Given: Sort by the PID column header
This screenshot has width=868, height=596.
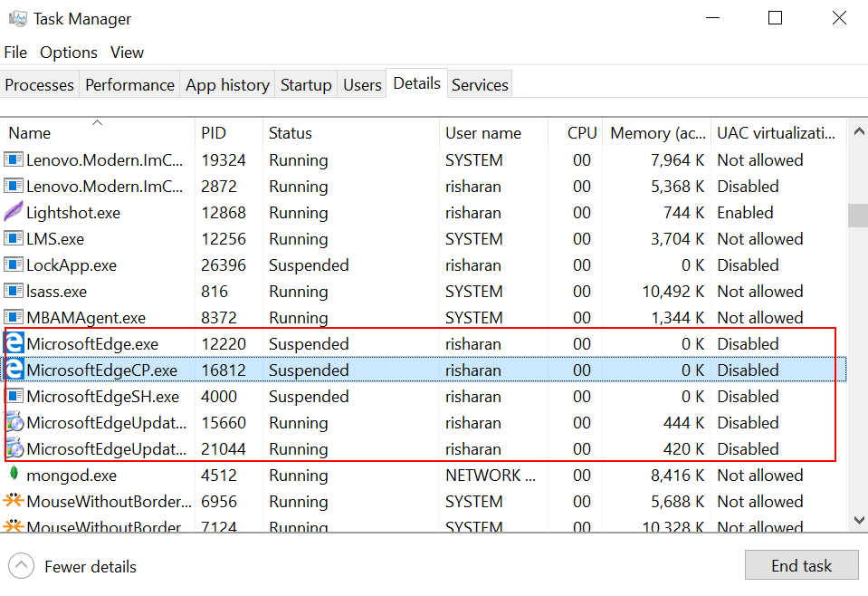Looking at the screenshot, I should pos(229,133).
